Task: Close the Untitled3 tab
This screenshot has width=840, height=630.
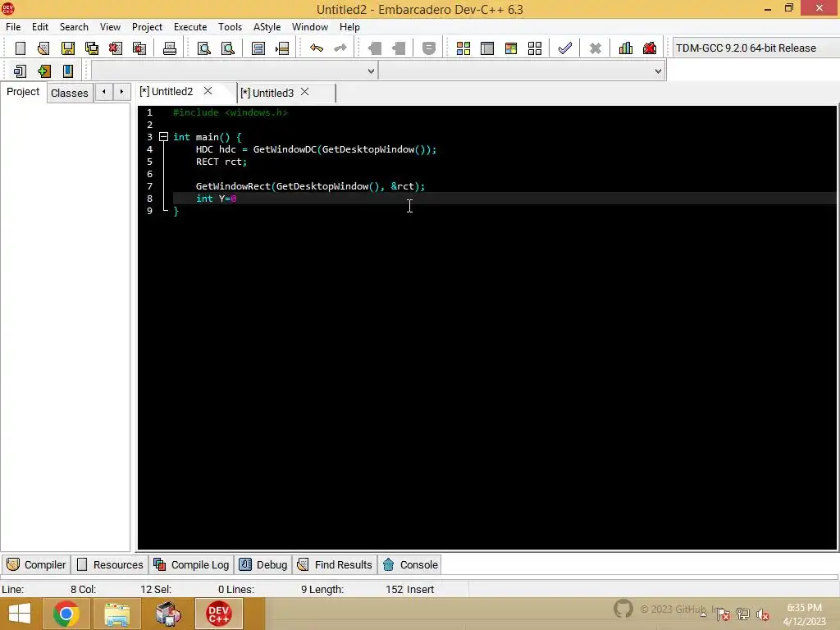Action: [305, 92]
